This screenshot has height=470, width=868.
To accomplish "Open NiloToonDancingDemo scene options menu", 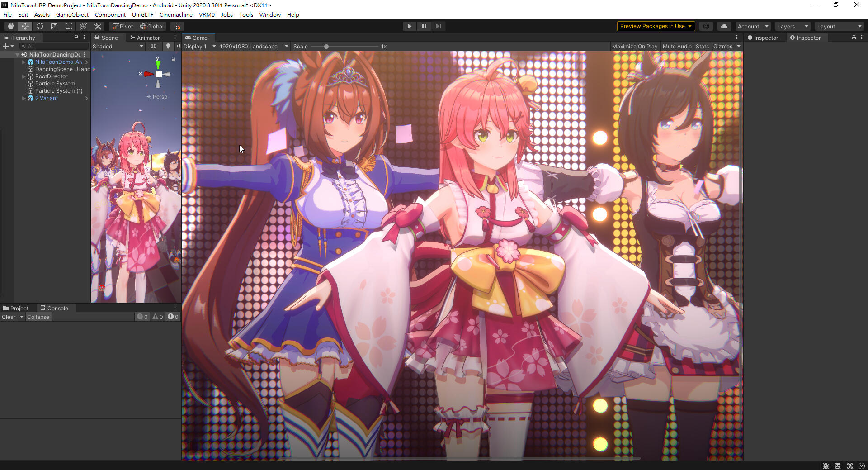I will click(85, 54).
